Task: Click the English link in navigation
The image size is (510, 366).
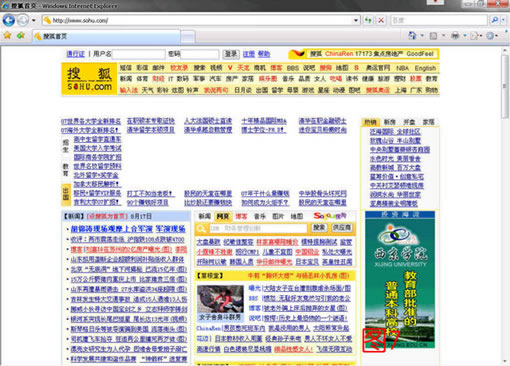Action: [425, 68]
